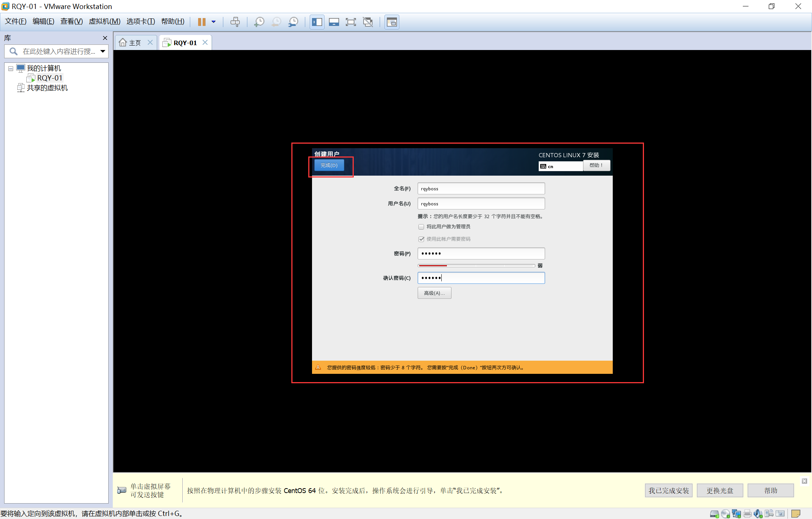Click the printer status icon
812x519 pixels.
[747, 513]
